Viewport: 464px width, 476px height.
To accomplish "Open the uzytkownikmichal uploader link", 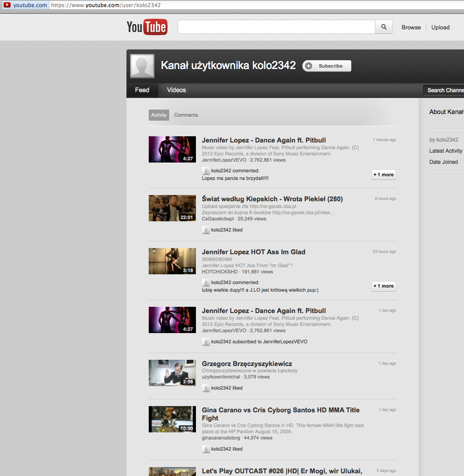I will click(x=221, y=377).
